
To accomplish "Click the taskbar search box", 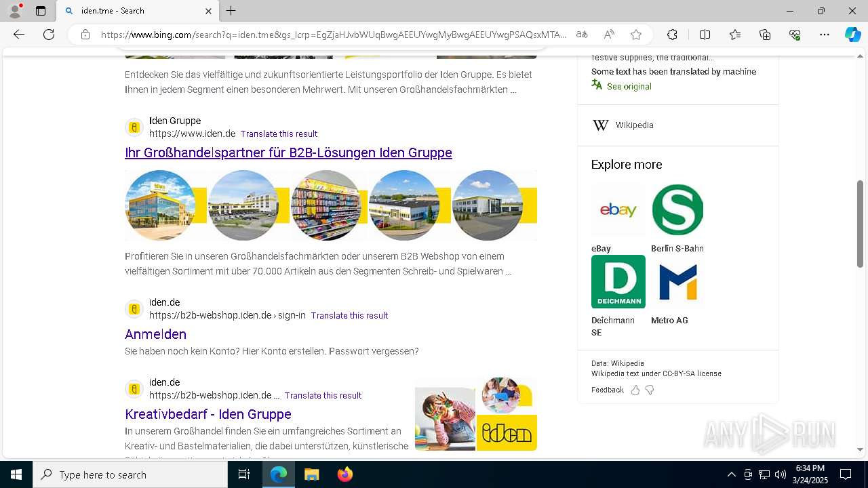I will (130, 474).
